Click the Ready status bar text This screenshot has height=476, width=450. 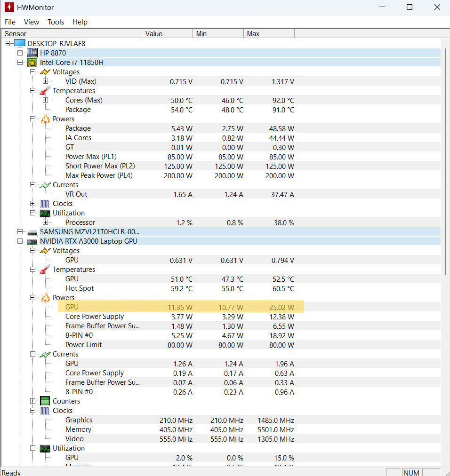12,473
